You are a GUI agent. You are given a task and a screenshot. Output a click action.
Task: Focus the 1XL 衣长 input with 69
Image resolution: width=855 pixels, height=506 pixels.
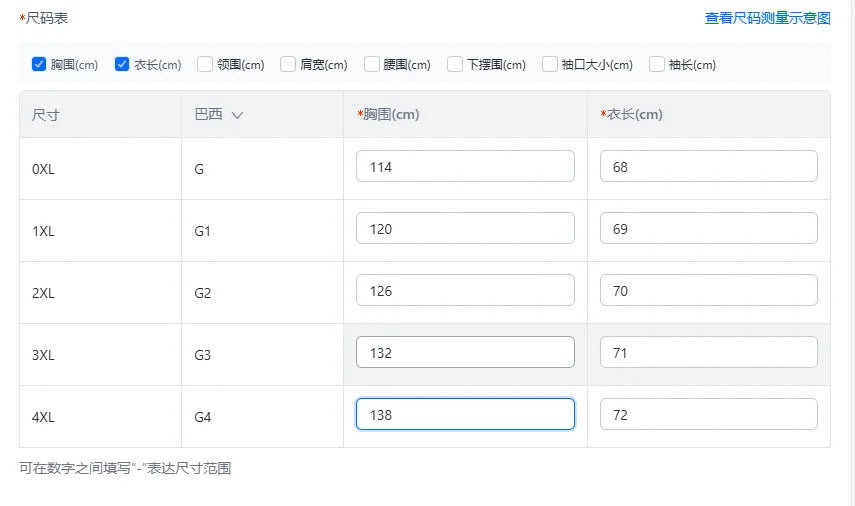tap(708, 229)
